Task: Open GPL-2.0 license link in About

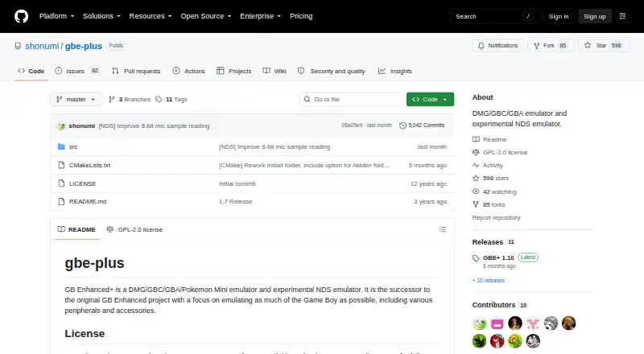Action: coord(500,152)
